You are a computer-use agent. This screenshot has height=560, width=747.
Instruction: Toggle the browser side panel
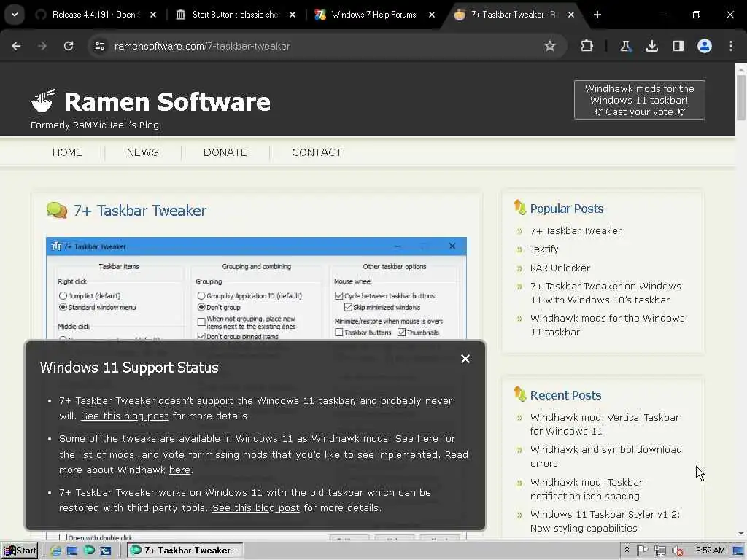click(x=678, y=46)
